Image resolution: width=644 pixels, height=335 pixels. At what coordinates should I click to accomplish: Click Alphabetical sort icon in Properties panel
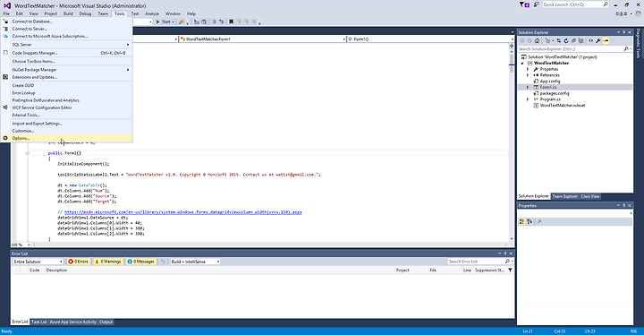(x=530, y=222)
